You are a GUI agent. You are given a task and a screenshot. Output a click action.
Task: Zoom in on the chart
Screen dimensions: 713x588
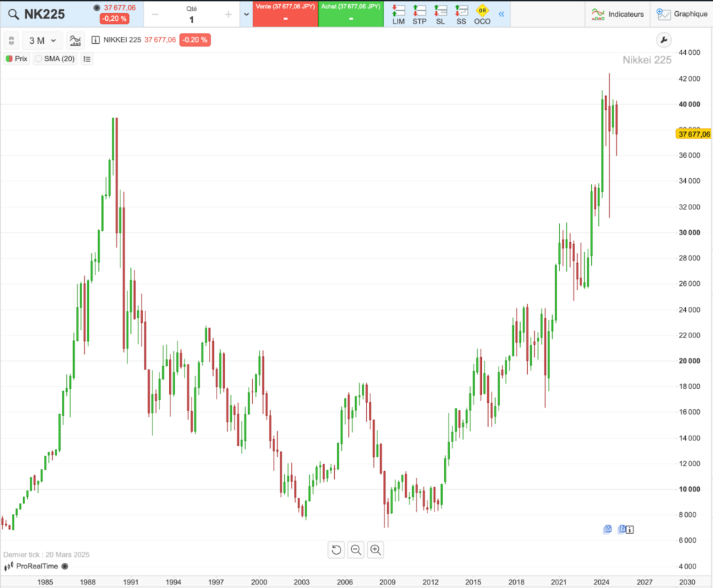pos(375,550)
